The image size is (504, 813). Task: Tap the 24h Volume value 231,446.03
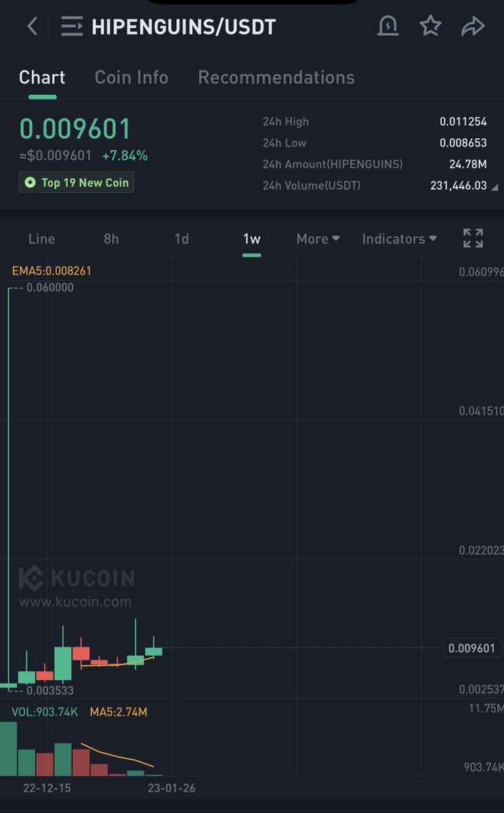459,185
